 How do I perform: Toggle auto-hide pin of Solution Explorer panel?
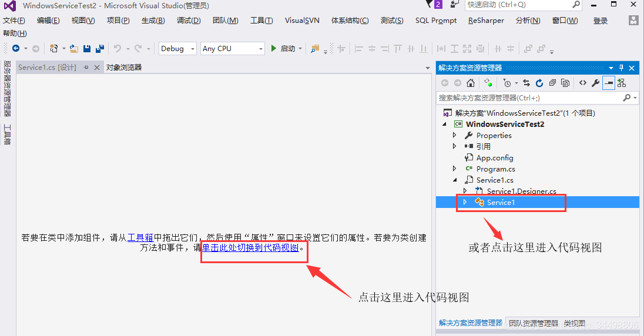point(622,68)
